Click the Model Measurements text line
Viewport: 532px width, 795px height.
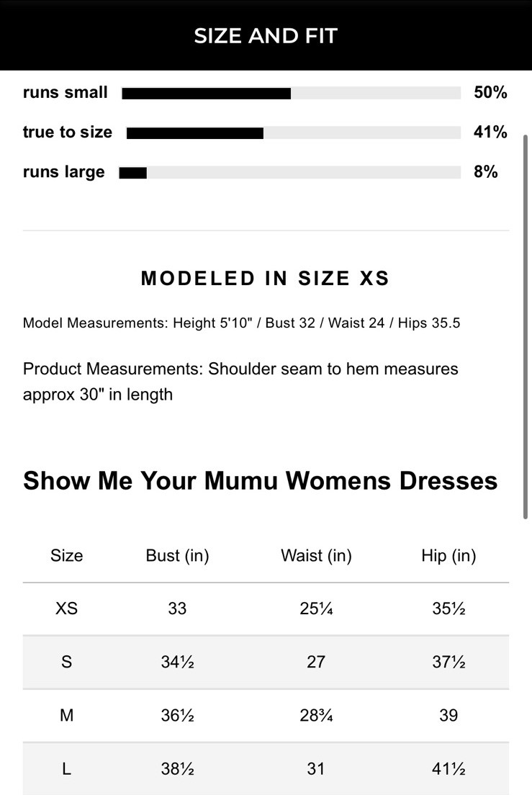pos(241,323)
